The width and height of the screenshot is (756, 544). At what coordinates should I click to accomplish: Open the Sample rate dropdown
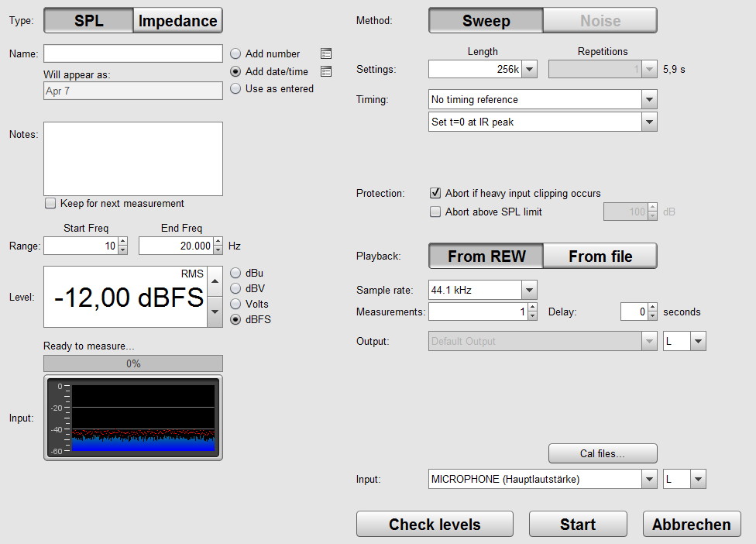point(530,291)
